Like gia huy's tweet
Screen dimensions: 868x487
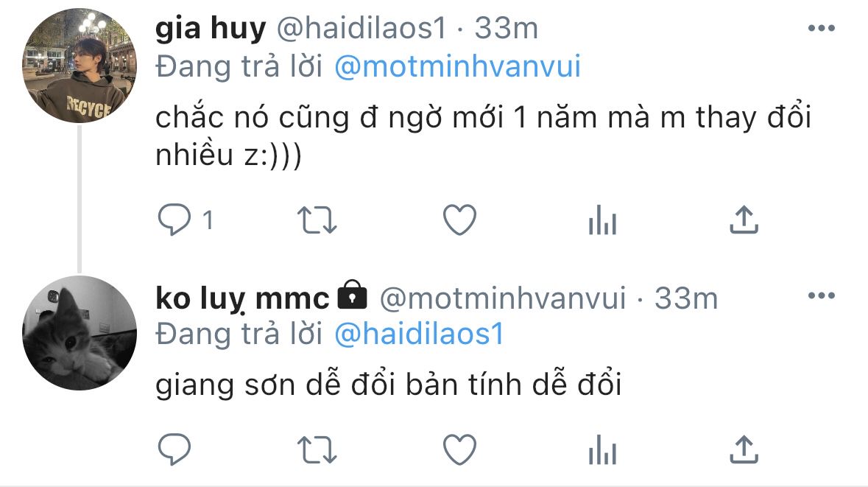click(x=460, y=220)
